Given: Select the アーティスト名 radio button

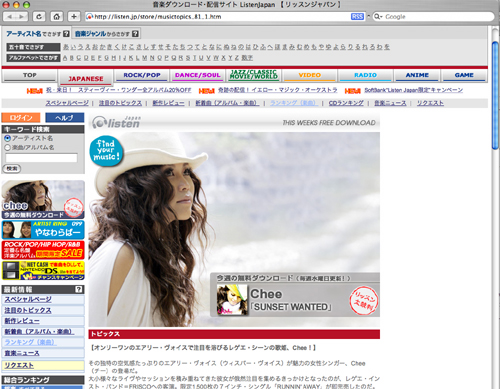Looking at the screenshot, I should [8, 138].
